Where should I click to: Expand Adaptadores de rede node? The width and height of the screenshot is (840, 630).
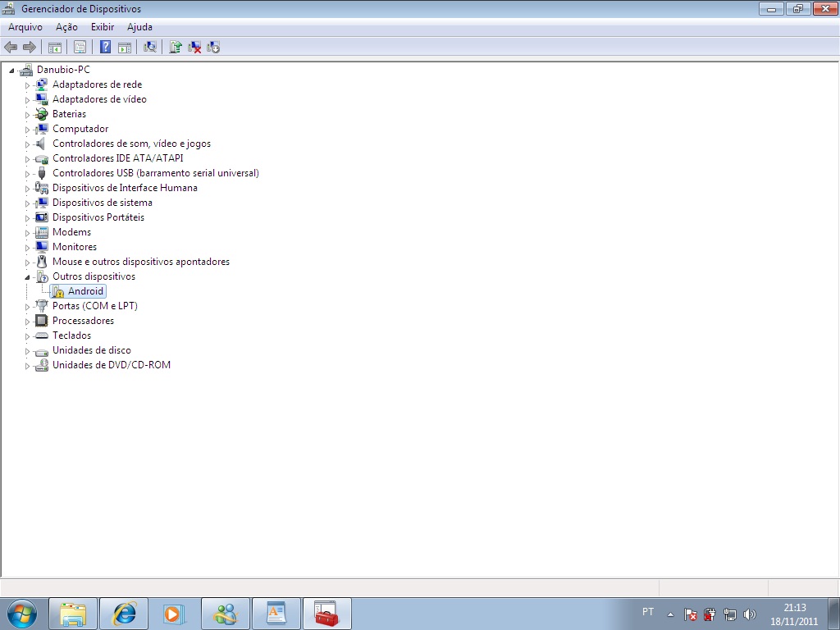tap(27, 85)
